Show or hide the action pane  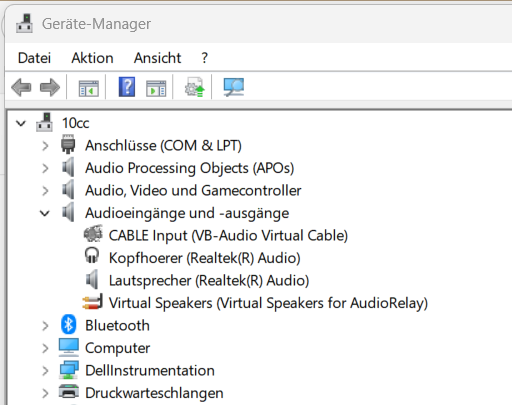click(156, 88)
